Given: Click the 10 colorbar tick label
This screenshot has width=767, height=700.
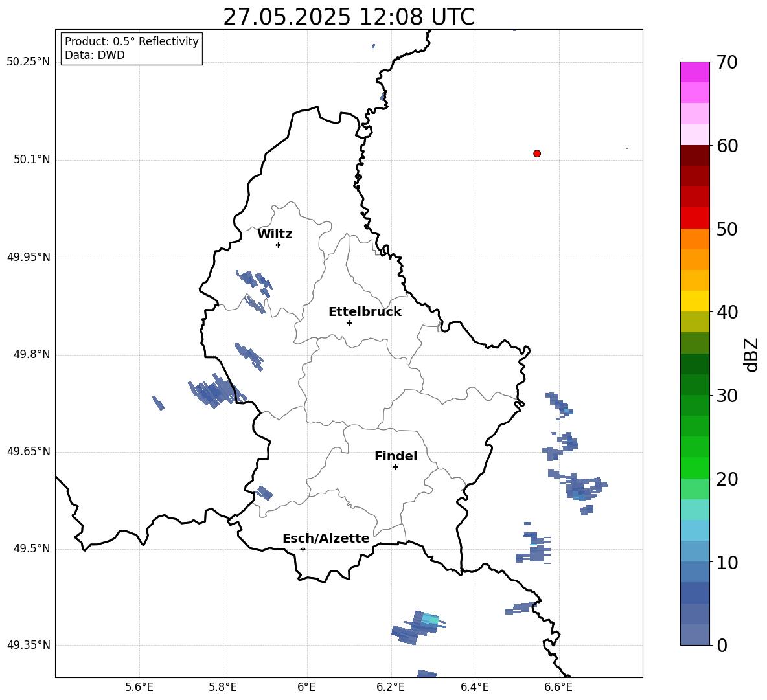Looking at the screenshot, I should (727, 562).
